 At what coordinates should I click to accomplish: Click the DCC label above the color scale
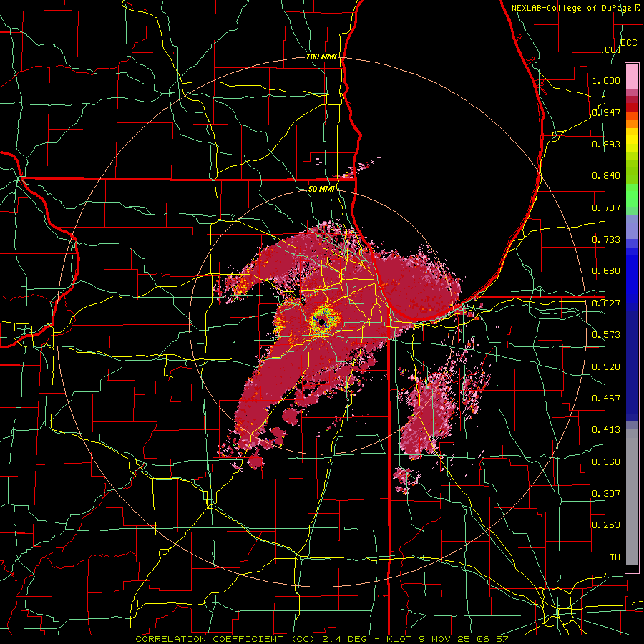[x=628, y=43]
